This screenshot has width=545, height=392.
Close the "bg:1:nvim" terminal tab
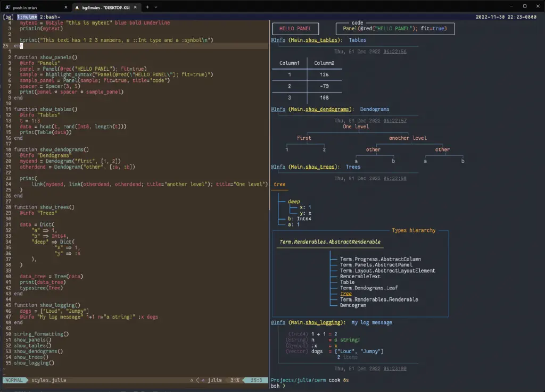(x=135, y=7)
